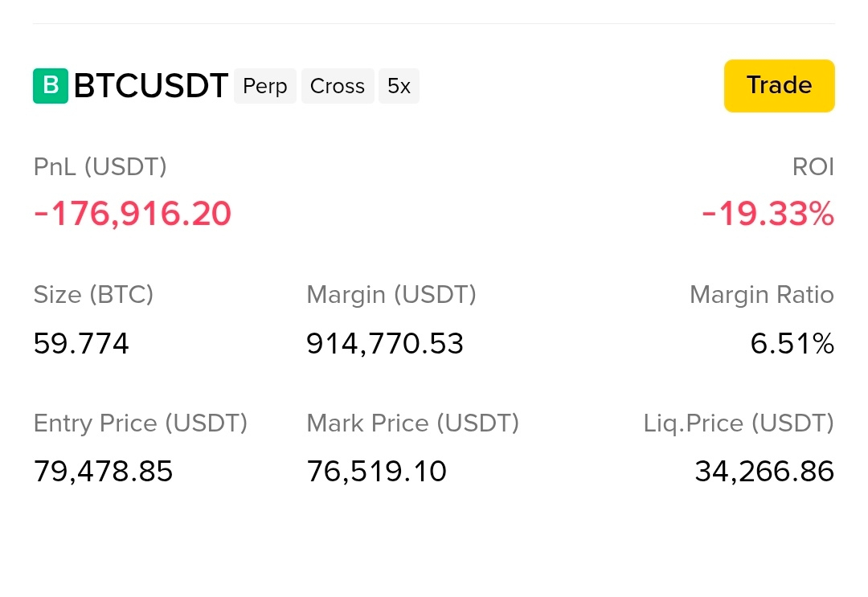
Task: Open the BTCUSDT symbol title
Action: [x=150, y=86]
